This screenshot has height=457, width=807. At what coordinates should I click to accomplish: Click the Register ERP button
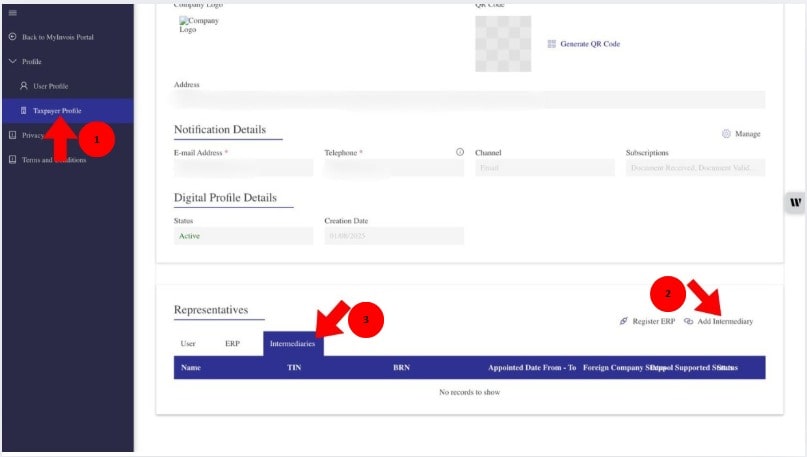(647, 321)
